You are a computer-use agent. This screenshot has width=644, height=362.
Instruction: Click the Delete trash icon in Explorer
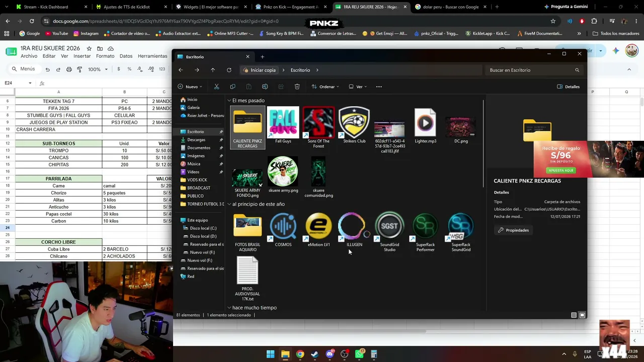point(297,86)
